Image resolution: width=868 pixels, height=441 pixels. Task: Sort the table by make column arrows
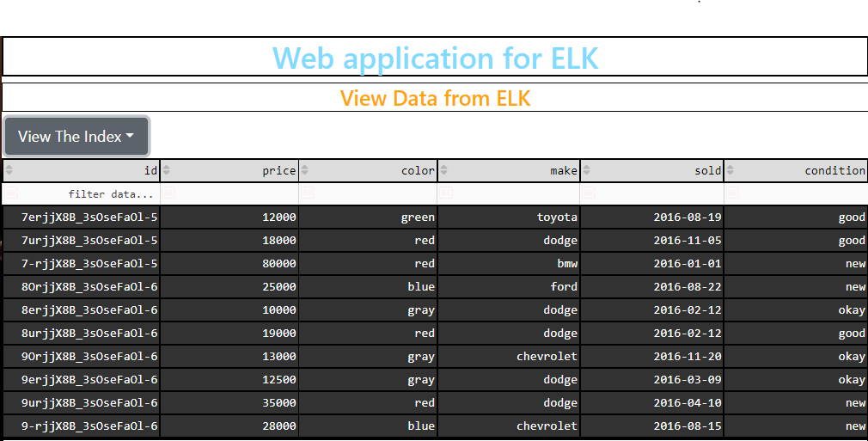443,170
